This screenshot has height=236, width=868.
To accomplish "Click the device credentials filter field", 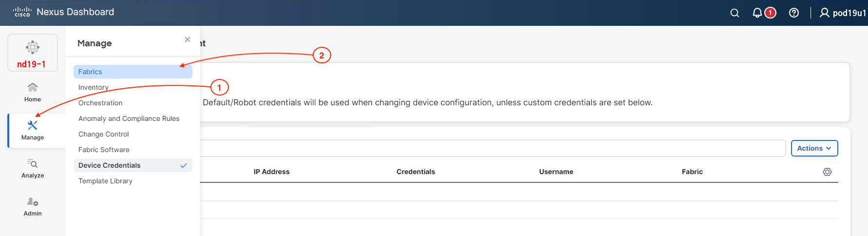I will 492,148.
